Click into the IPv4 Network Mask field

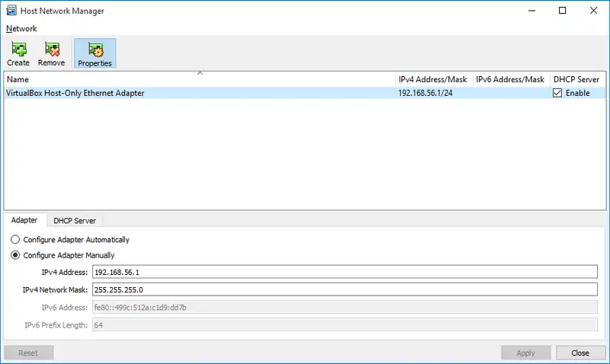[x=343, y=289]
